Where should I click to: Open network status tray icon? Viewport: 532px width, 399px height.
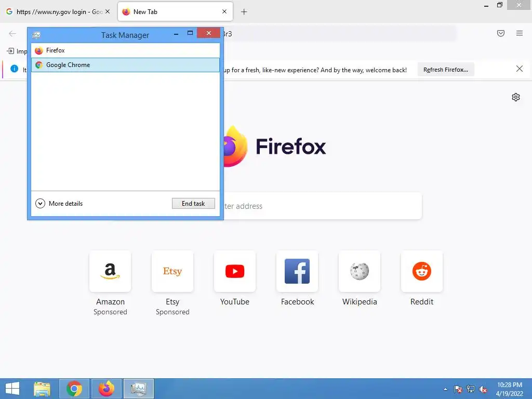pyautogui.click(x=471, y=389)
